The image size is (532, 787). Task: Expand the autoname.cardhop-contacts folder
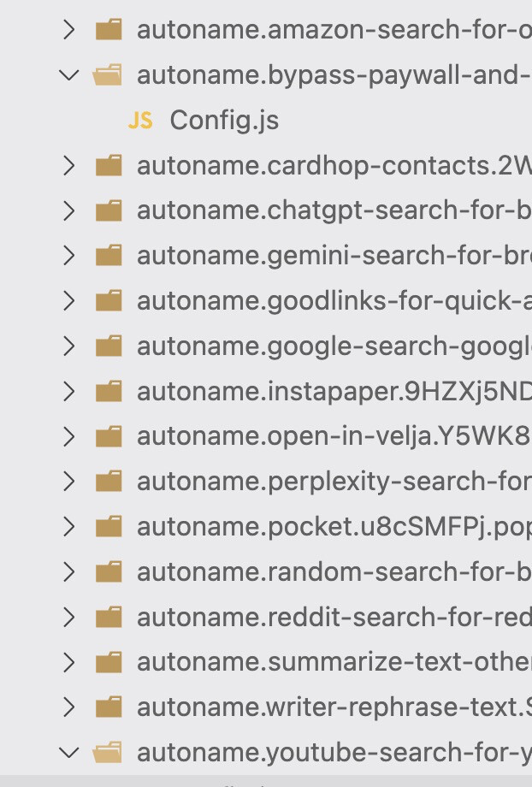coord(68,166)
